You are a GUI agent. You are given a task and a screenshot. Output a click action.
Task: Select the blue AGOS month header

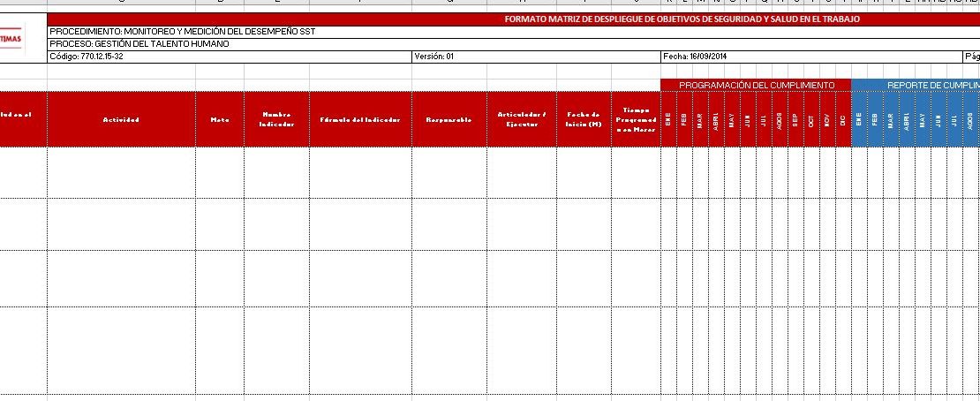point(970,119)
